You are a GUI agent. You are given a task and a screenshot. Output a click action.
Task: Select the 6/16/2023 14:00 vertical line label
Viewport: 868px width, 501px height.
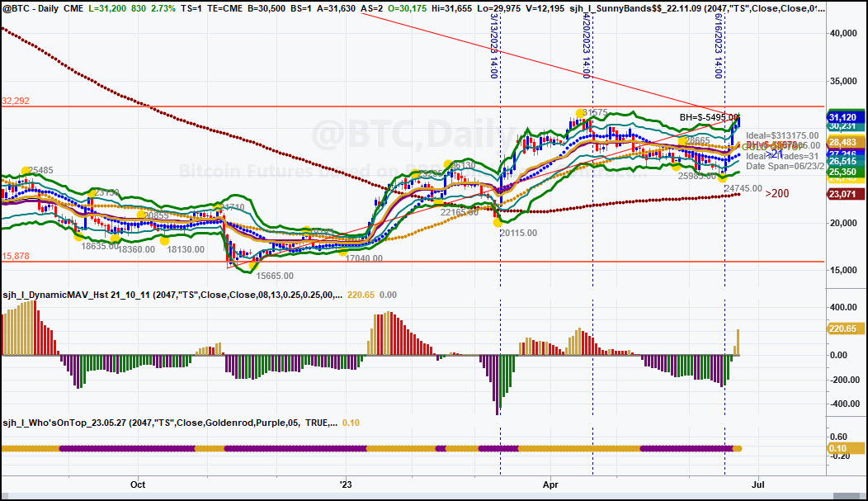point(719,46)
